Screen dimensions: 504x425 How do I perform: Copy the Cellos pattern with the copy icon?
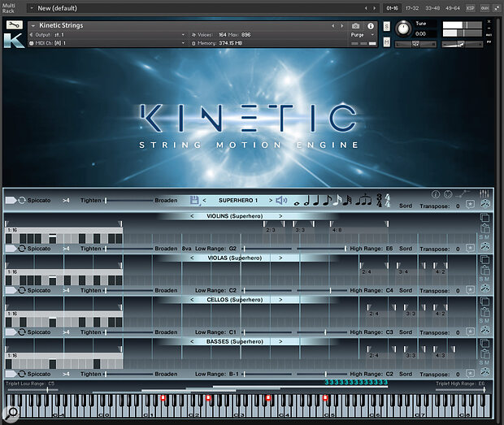pyautogui.click(x=484, y=301)
